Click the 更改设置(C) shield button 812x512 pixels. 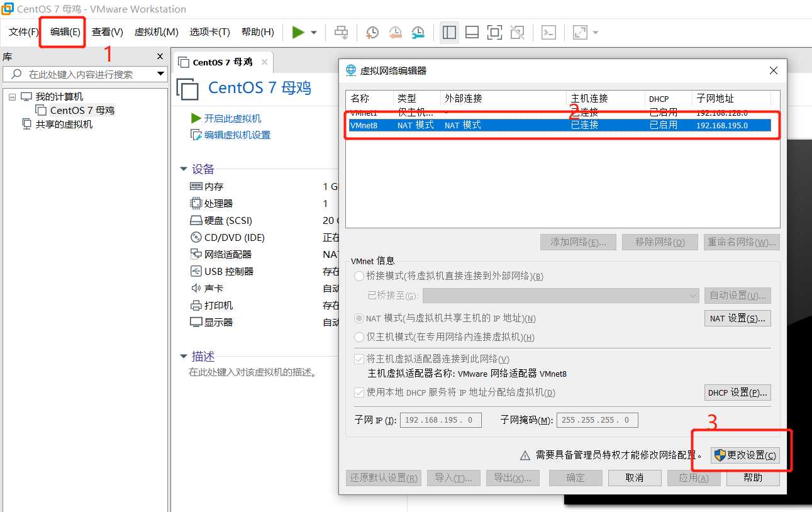point(745,455)
